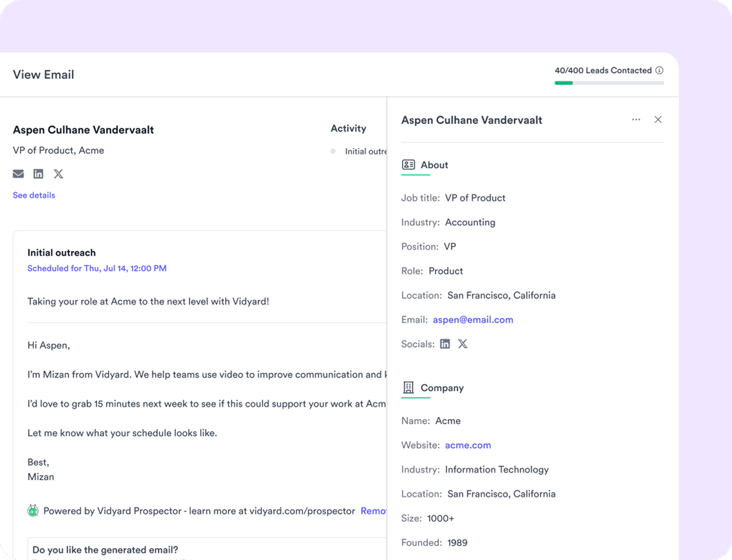Screen dimensions: 732x560
Task: Open LinkedIn icon below VP of Product, Acme
Action: pyautogui.click(x=38, y=174)
